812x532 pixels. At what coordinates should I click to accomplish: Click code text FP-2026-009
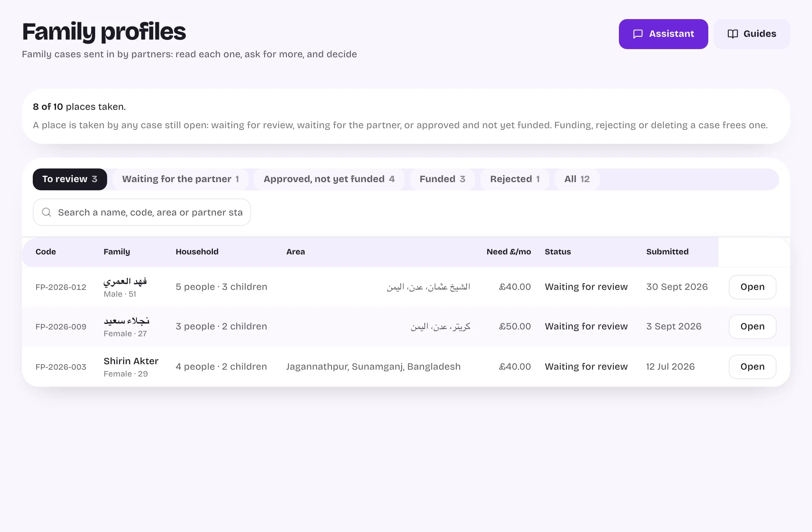coord(61,327)
